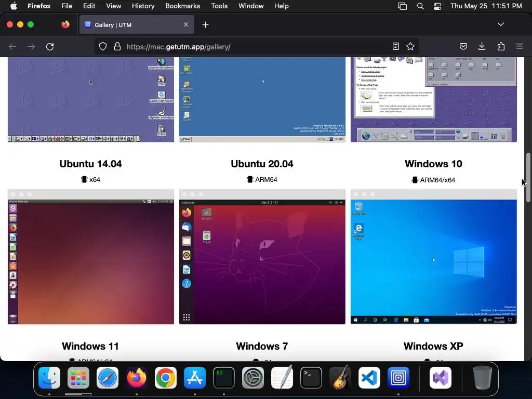
Task: Close the Gallery | UTM tab
Action: click(186, 24)
